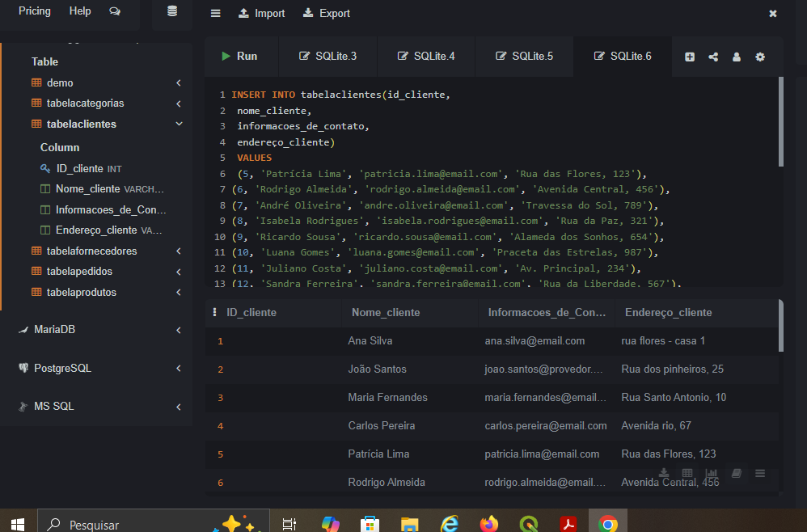Click the book icon in results toolbar
807x532 pixels.
tap(737, 473)
